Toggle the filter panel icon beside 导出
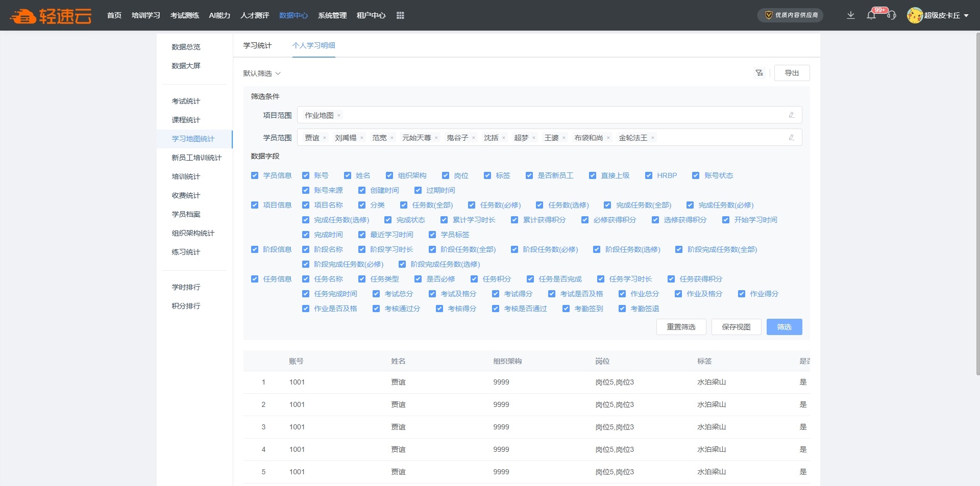Viewport: 980px width, 486px height. tap(759, 73)
